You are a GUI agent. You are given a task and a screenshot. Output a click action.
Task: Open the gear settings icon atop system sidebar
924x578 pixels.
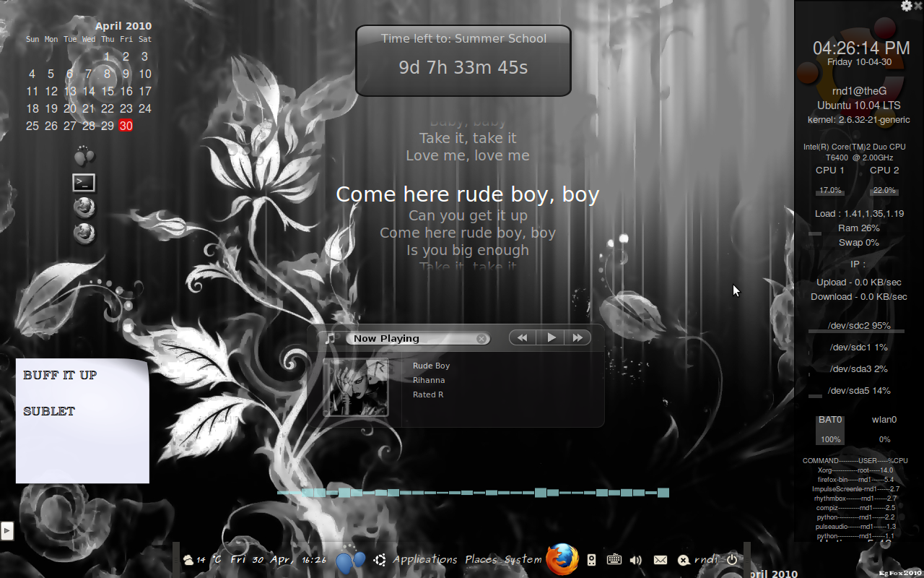pyautogui.click(x=907, y=6)
